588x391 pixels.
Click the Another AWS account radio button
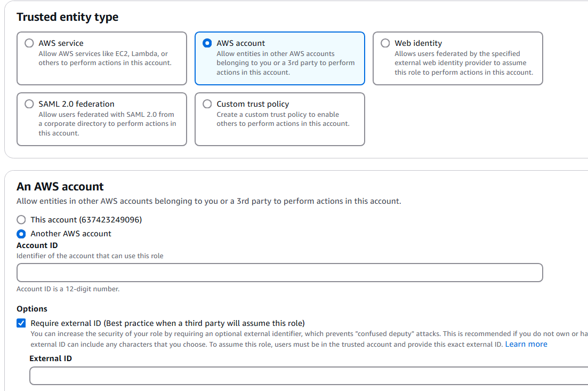21,234
